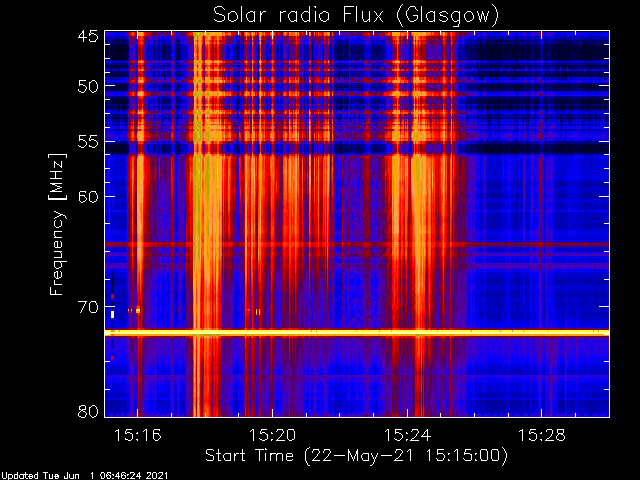Click the 'Solar radio Flux (Glasgow)' title
Screen dimensions: 640x480
356,16
